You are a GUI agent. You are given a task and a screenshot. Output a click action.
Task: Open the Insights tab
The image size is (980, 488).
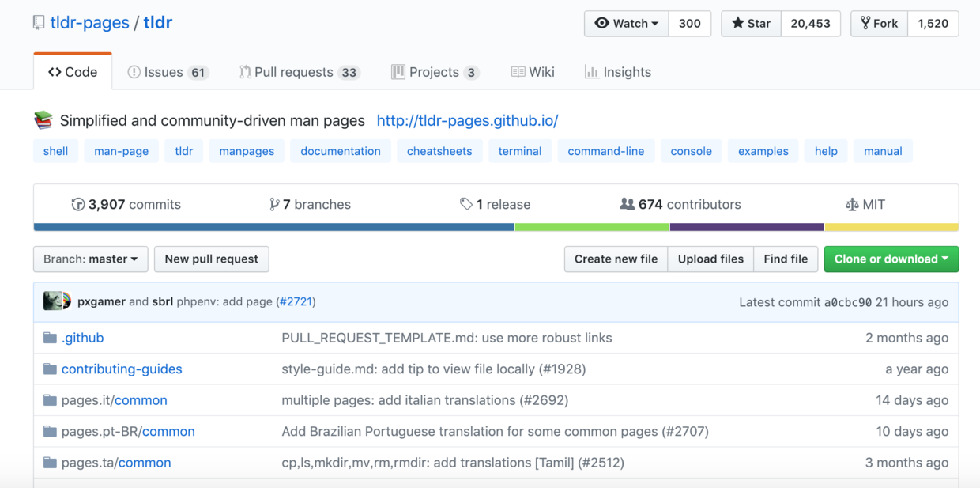coord(618,72)
